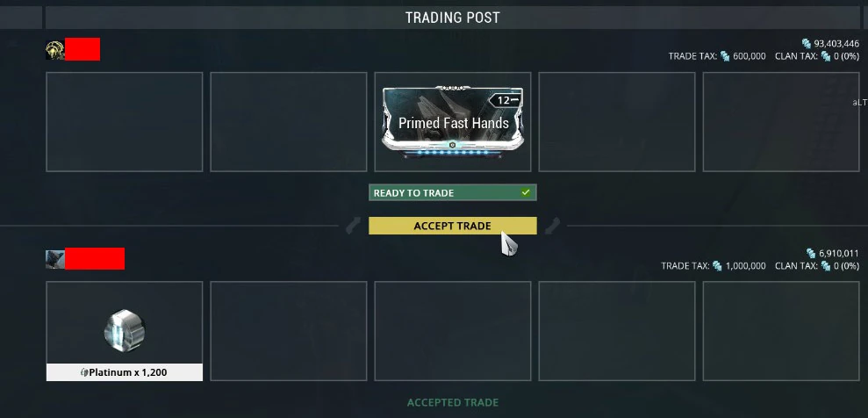Click the top trader's avatar icon
This screenshot has width=868, height=418.
point(54,50)
